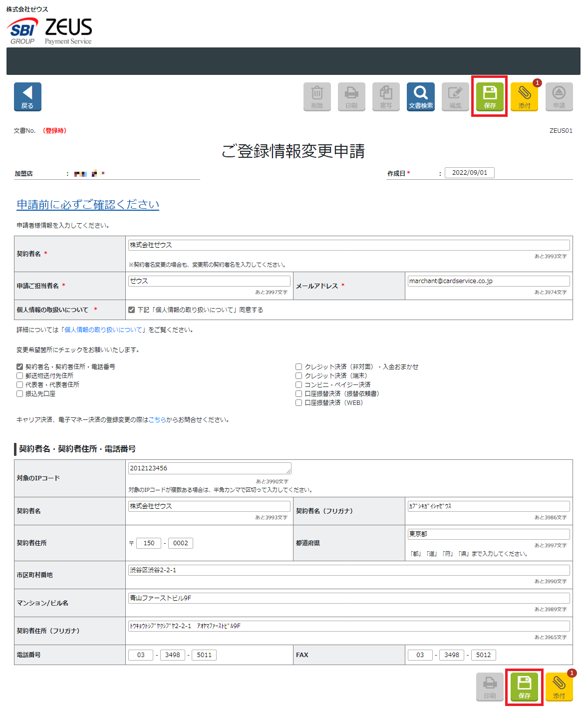Select コンビニ・ペイジー決済 checkbox

point(298,384)
